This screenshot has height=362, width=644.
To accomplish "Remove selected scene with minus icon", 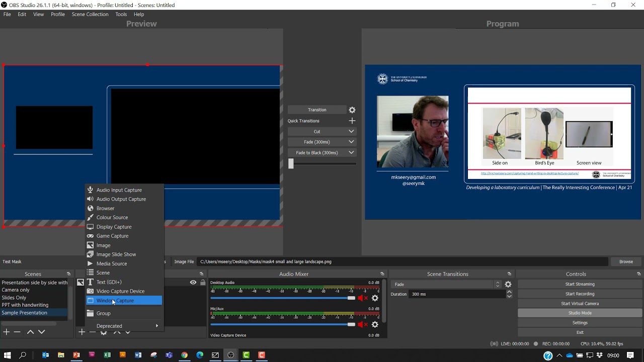I will [x=17, y=332].
